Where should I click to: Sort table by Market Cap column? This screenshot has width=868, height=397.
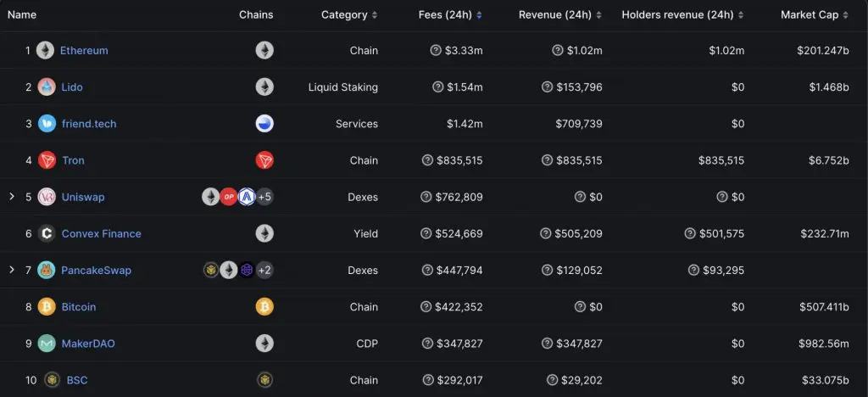(x=815, y=15)
